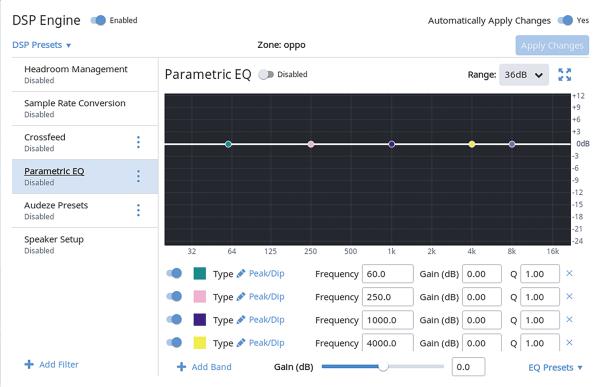Remove the 60.0 Hz band with X
Viewport: 600px width, 387px height.
(569, 273)
